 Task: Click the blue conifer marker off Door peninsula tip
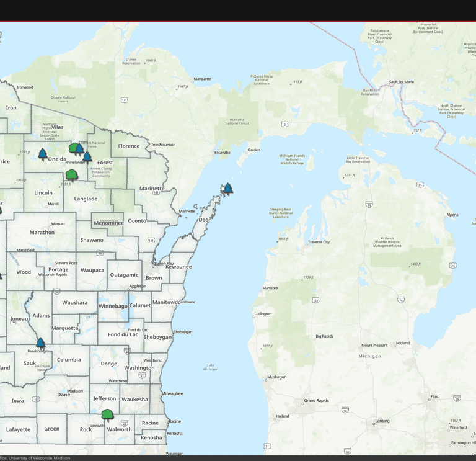coord(227,189)
